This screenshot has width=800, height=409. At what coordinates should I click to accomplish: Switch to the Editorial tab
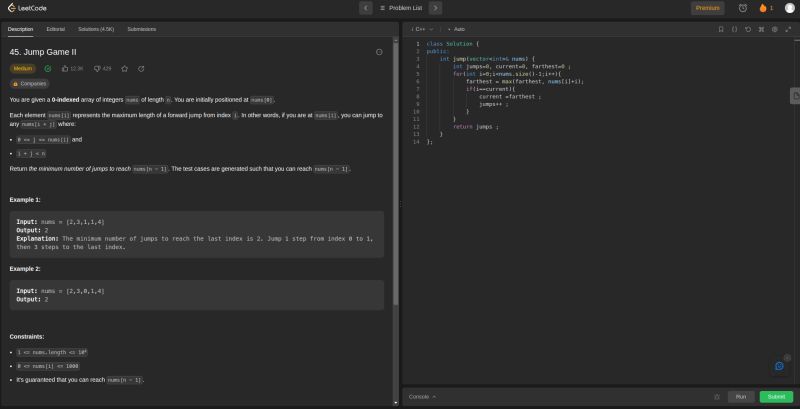55,29
